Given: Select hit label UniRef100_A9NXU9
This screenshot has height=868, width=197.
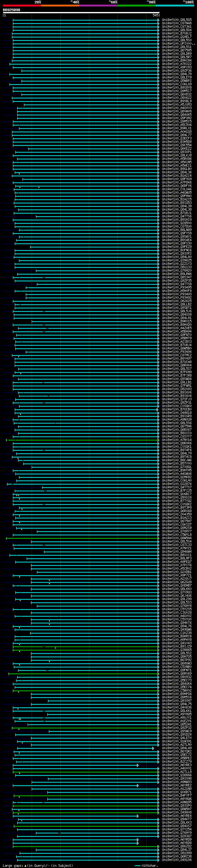Looking at the screenshot, I should pyautogui.click(x=177, y=419).
